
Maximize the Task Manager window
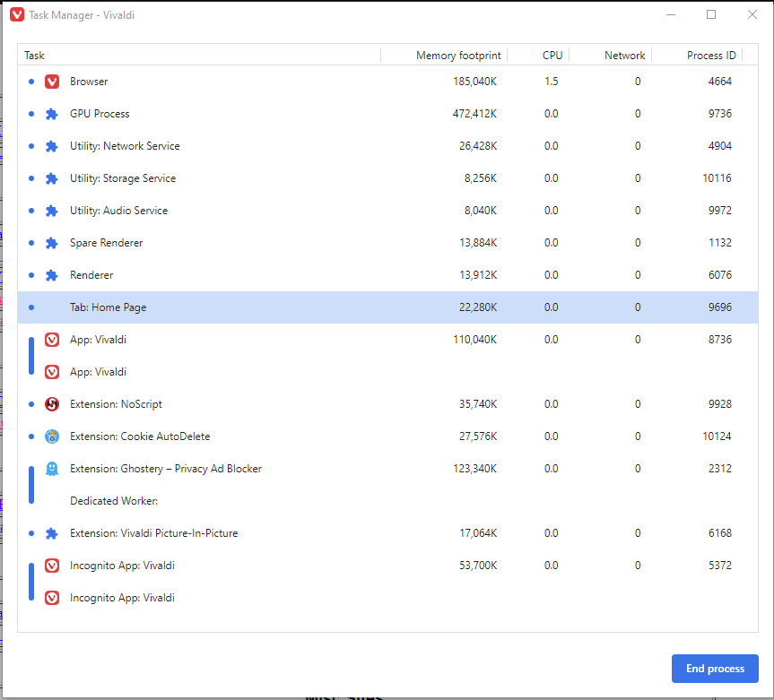[711, 15]
